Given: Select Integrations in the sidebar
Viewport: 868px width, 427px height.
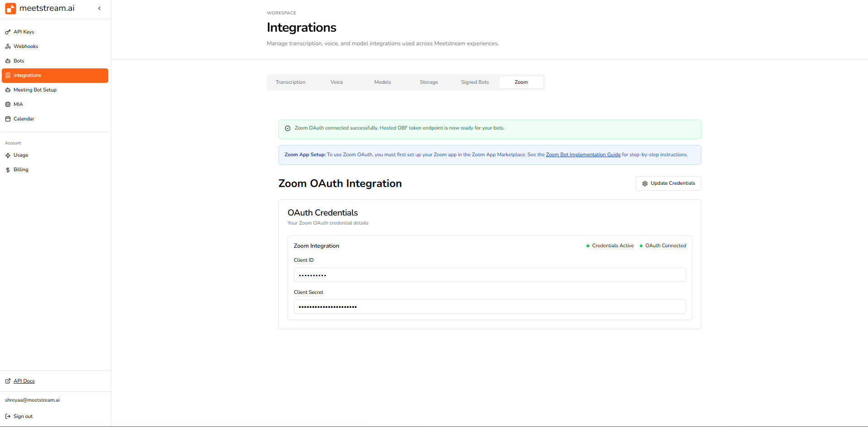Looking at the screenshot, I should pyautogui.click(x=55, y=76).
